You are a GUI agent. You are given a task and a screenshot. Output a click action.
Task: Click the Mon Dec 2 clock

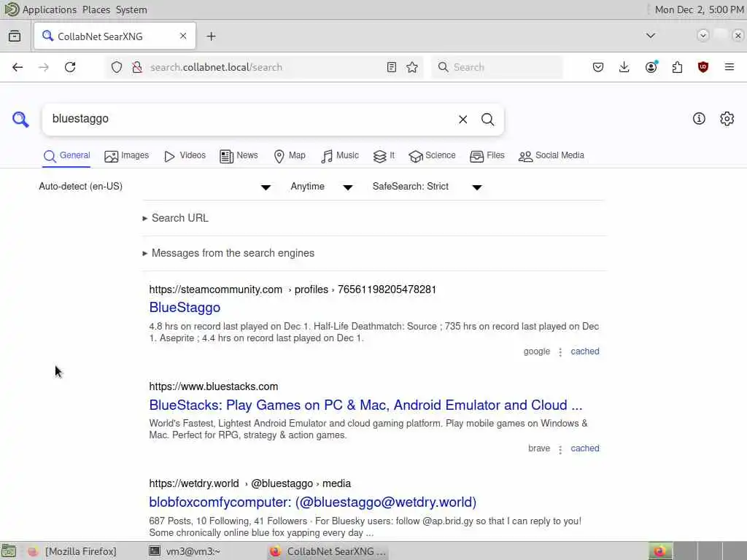point(698,9)
